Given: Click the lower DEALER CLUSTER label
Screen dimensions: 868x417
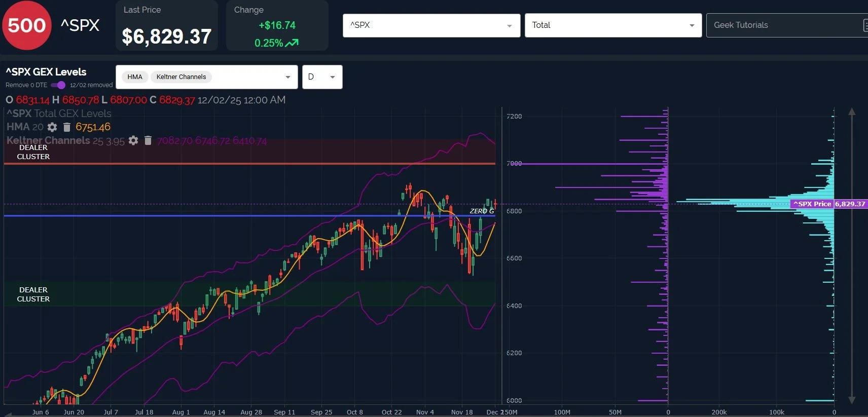Looking at the screenshot, I should click(33, 294).
